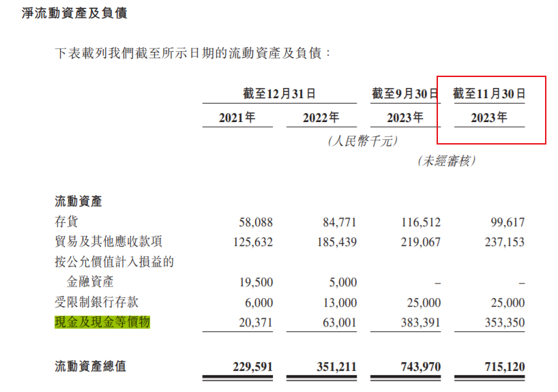Click the (人民幣千元) unit label

(x=362, y=141)
